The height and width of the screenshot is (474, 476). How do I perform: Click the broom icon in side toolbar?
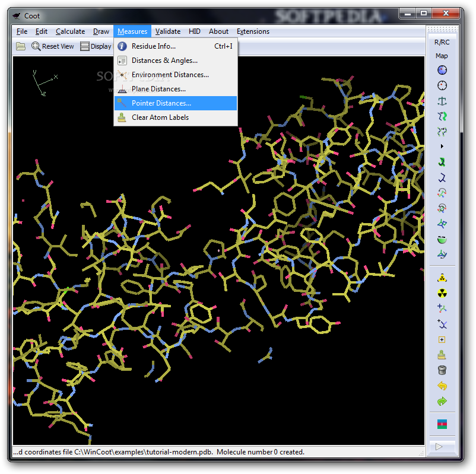point(442,355)
